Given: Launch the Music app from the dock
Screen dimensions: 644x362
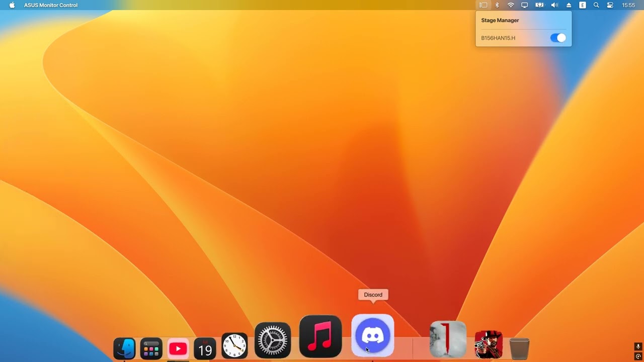Looking at the screenshot, I should (x=320, y=336).
